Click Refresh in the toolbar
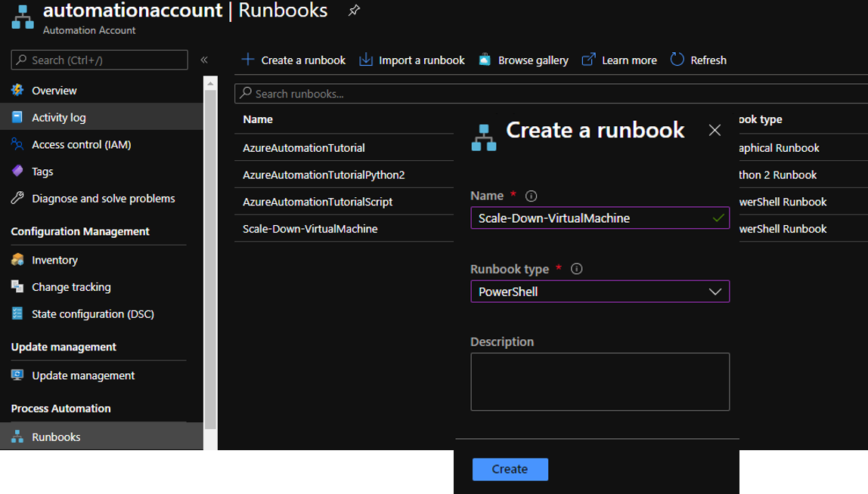This screenshot has height=494, width=868. coord(698,60)
